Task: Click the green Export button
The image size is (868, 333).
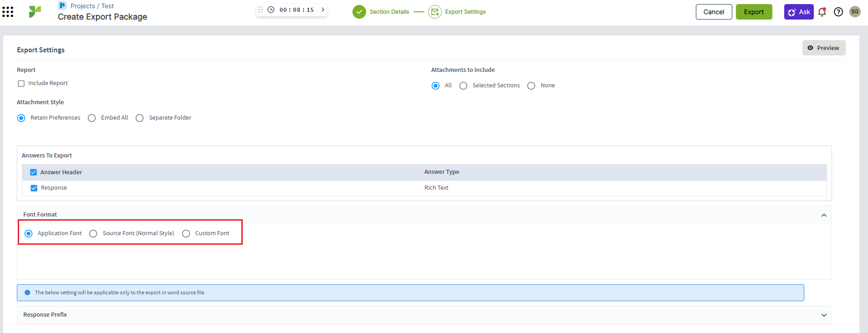Action: 754,12
